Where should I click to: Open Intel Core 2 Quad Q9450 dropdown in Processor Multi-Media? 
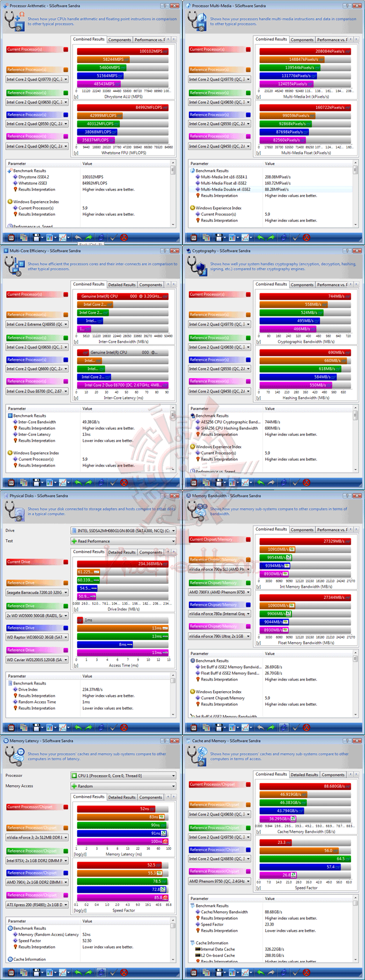(219, 146)
